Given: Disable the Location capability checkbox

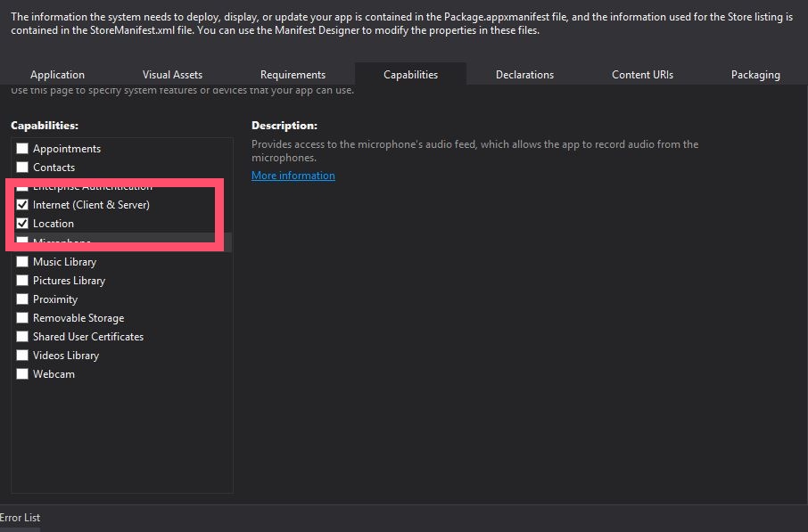Looking at the screenshot, I should pyautogui.click(x=23, y=224).
